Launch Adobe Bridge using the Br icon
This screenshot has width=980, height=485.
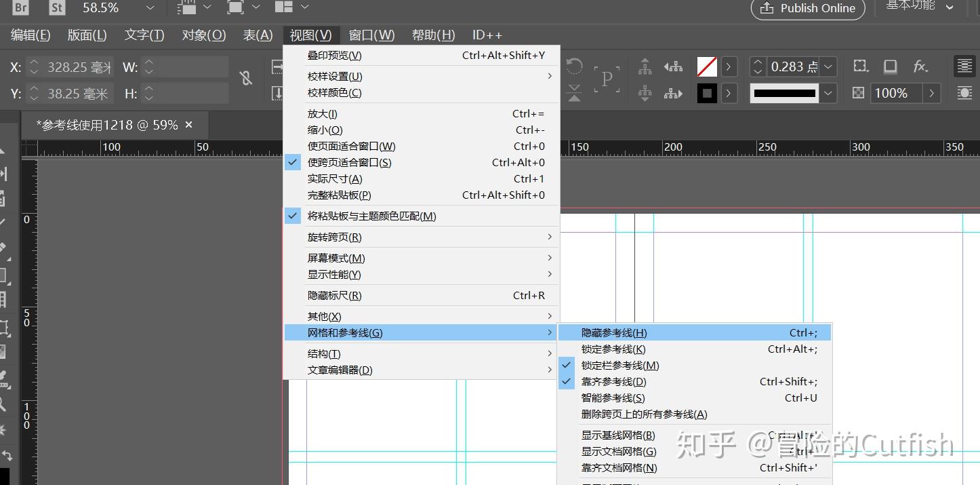coord(20,8)
